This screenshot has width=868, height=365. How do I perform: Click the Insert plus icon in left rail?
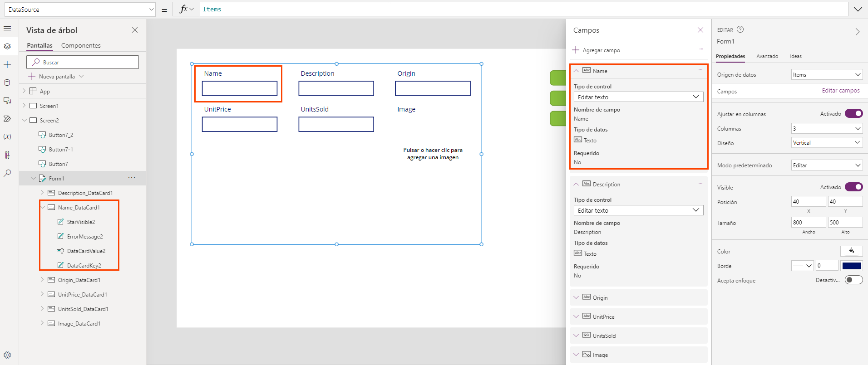point(7,64)
